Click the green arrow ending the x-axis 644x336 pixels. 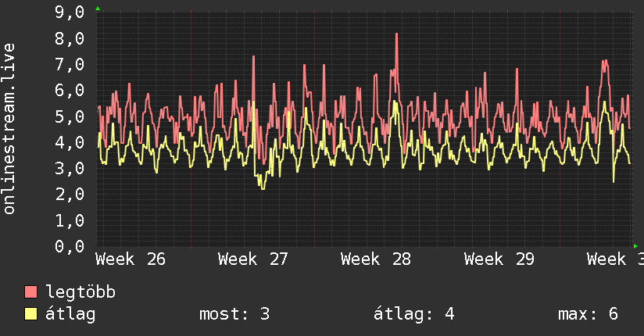(x=635, y=246)
